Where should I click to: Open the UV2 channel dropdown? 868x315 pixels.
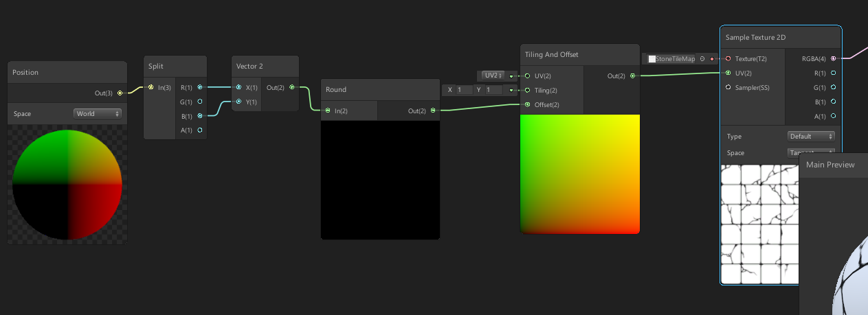pos(492,75)
